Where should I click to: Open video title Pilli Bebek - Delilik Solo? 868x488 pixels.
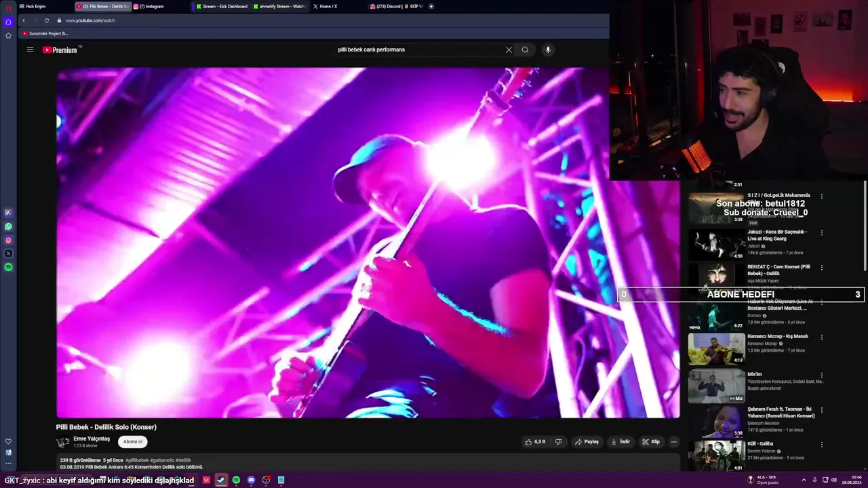[106, 427]
